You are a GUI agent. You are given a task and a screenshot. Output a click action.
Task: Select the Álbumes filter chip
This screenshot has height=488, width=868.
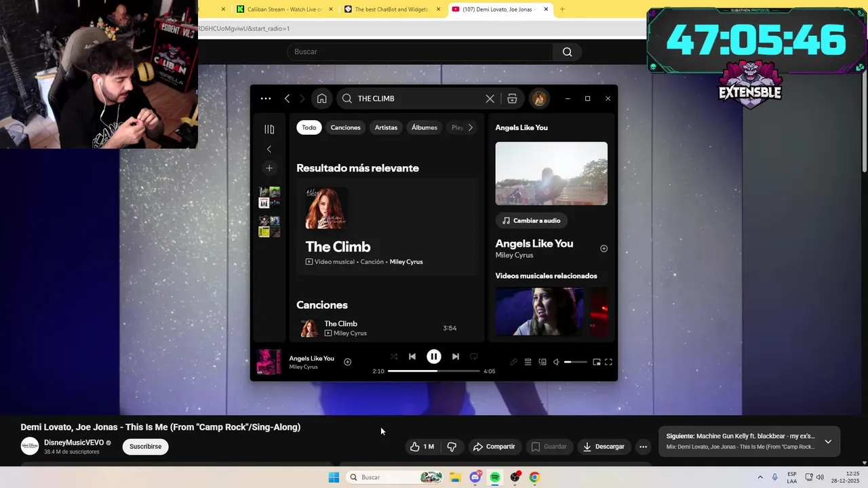pos(425,127)
